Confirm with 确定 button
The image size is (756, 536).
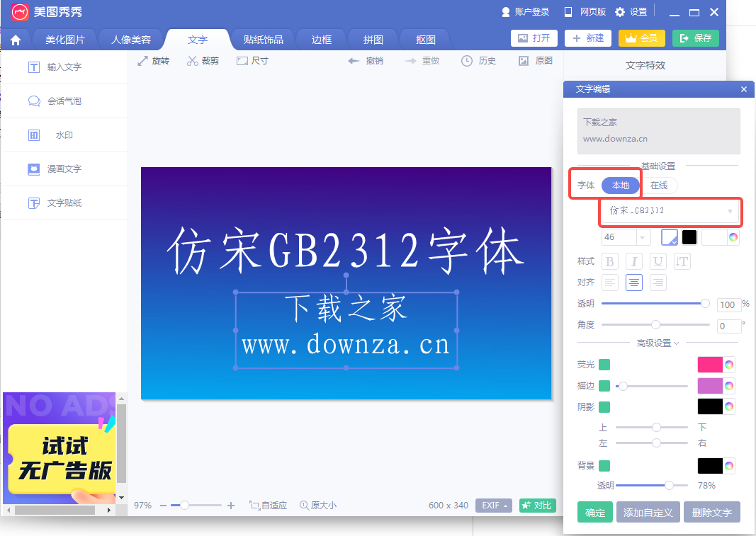595,513
